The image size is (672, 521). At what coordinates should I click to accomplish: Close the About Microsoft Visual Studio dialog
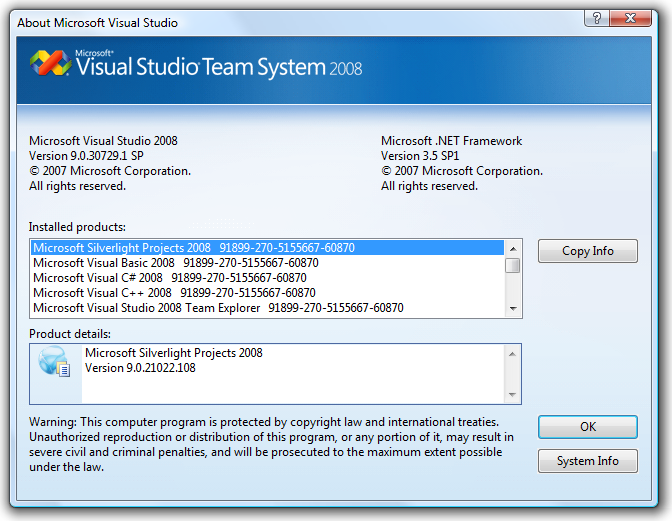(x=630, y=18)
